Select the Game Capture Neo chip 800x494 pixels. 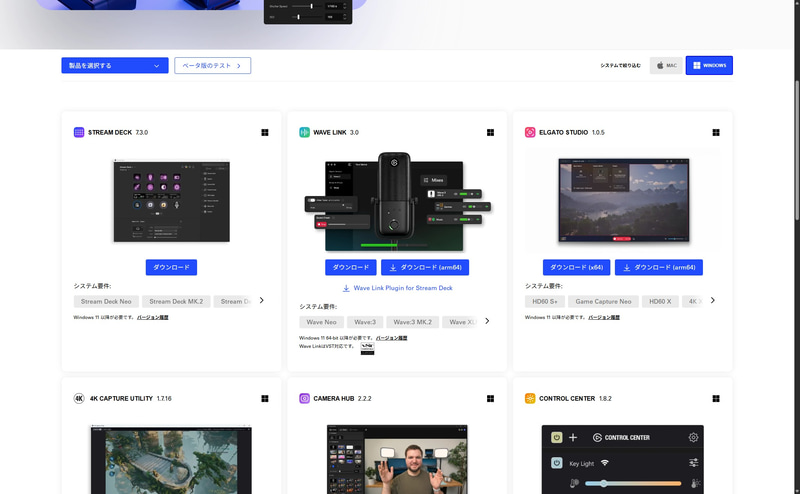pyautogui.click(x=603, y=302)
